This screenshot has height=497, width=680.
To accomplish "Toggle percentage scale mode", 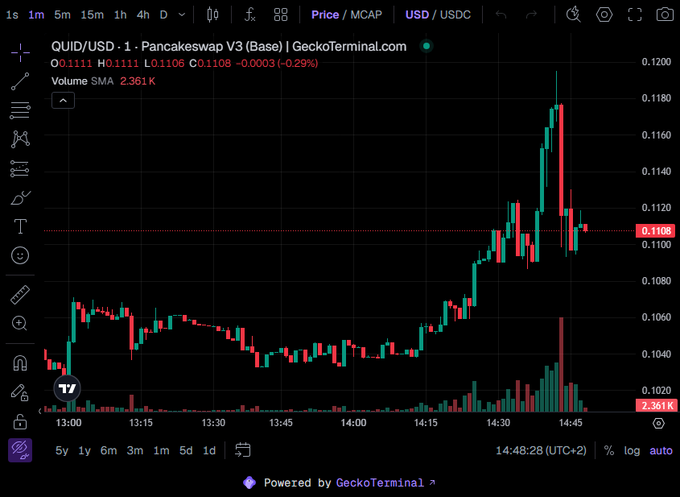I will coord(609,451).
